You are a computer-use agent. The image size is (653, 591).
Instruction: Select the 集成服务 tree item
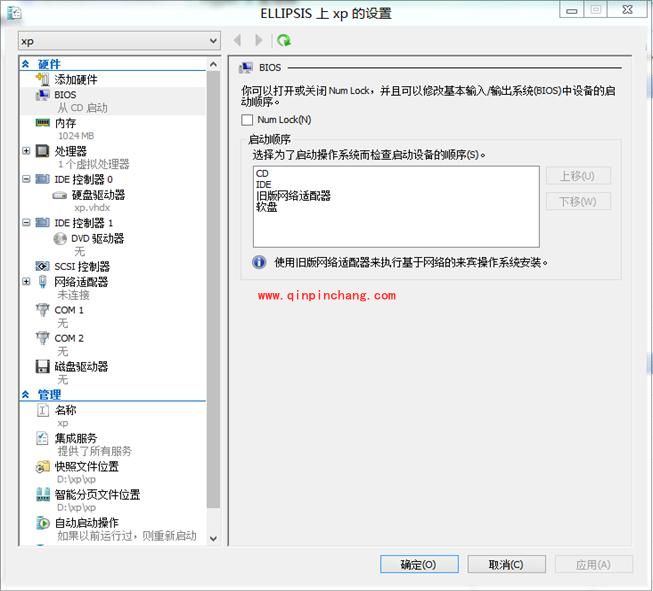[x=76, y=438]
